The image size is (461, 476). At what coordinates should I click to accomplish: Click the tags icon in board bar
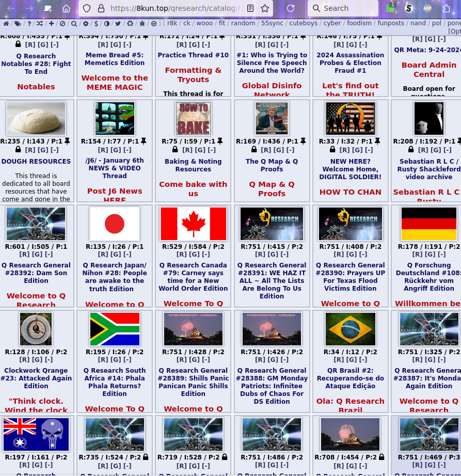(x=18, y=23)
